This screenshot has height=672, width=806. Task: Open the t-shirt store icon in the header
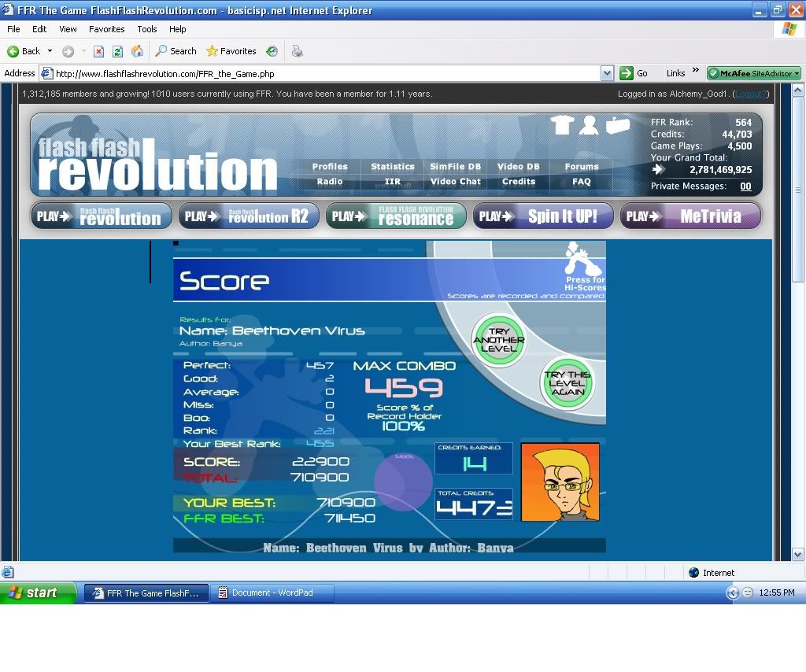(x=562, y=125)
